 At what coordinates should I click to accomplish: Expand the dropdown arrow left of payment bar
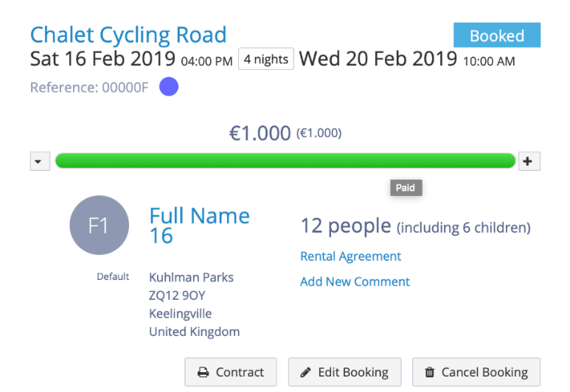pos(40,161)
